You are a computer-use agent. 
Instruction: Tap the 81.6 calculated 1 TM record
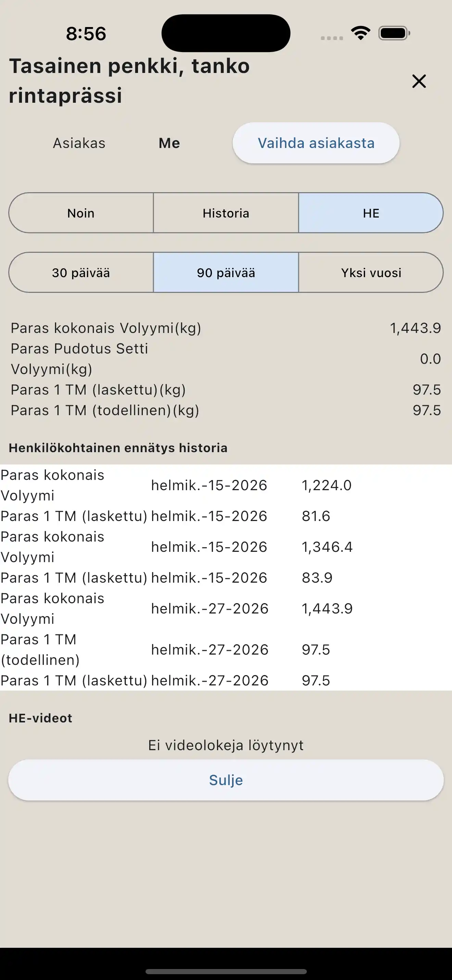point(226,516)
